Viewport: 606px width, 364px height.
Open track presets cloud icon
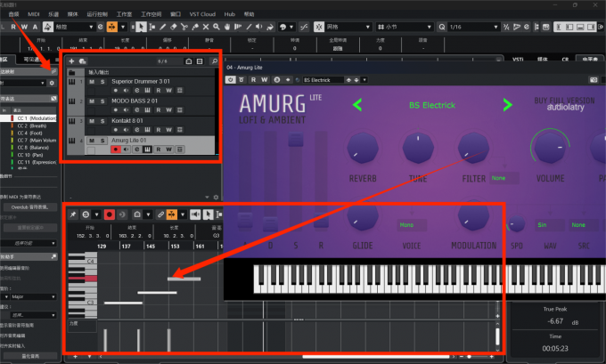[82, 61]
